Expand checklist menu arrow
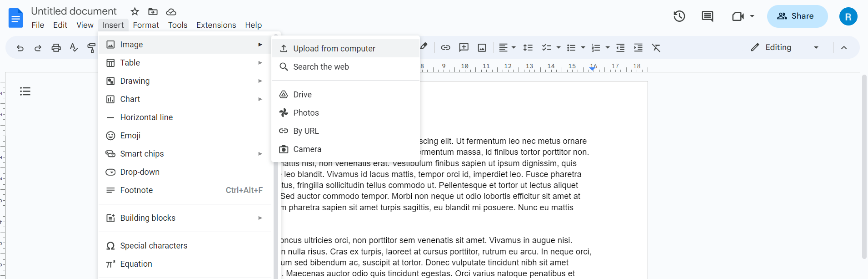The image size is (868, 279). click(559, 48)
